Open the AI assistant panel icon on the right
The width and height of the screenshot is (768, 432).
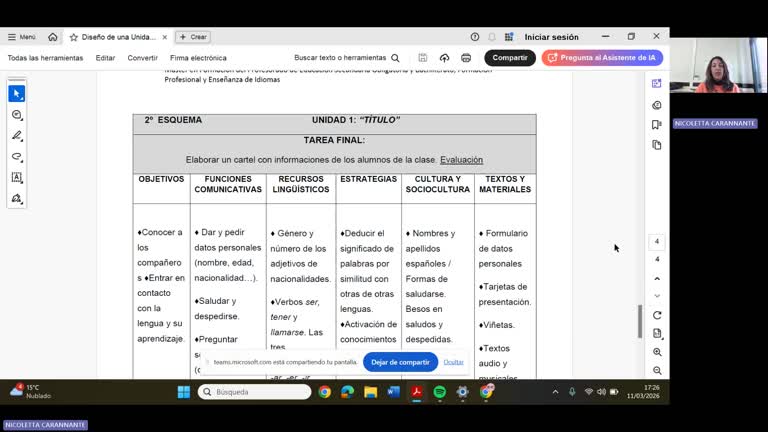(x=657, y=84)
